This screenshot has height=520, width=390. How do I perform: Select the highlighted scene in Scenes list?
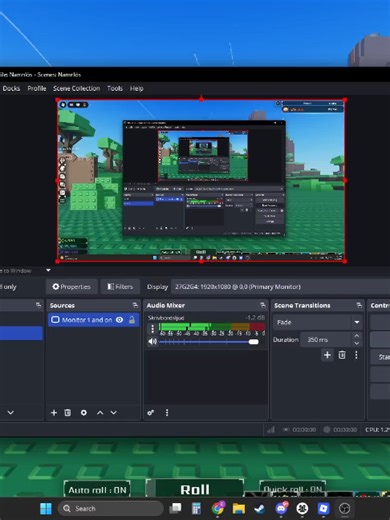pos(21,333)
